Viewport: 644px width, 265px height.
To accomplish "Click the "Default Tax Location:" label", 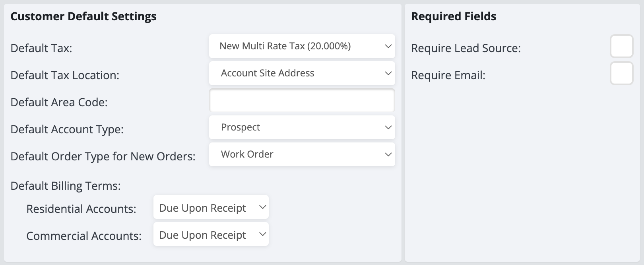I will [x=65, y=76].
